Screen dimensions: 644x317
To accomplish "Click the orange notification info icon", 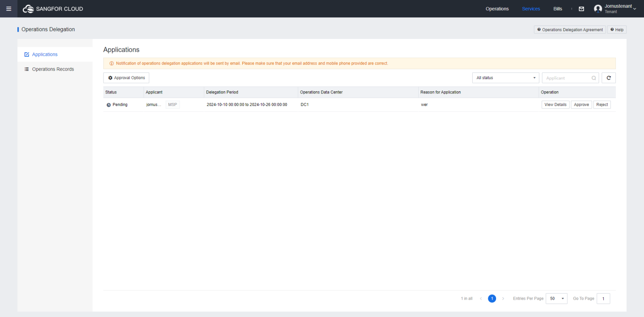I will [x=112, y=64].
